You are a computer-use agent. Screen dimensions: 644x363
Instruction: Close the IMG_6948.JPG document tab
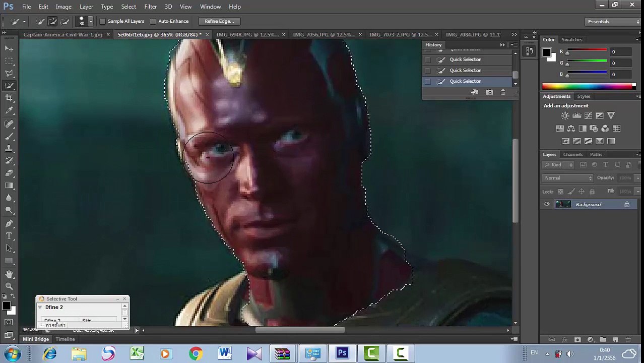(x=284, y=35)
